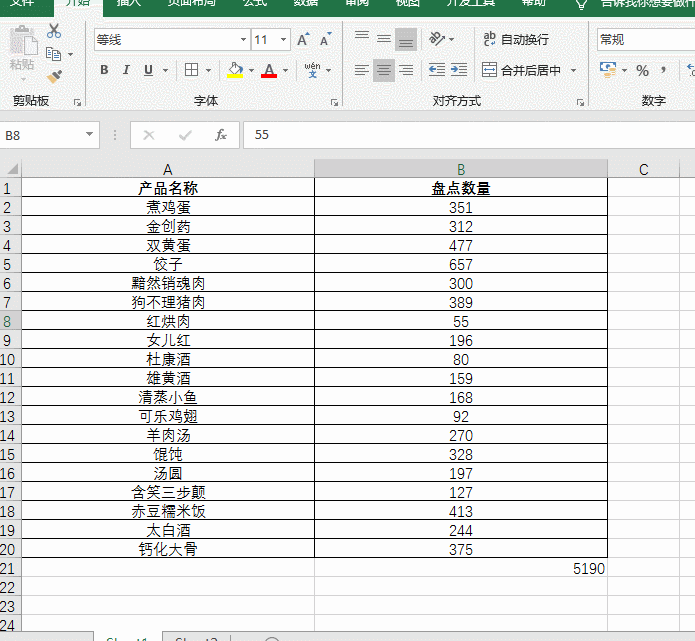Click the Copy icon in clipboard group
The image size is (695, 641).
tap(54, 54)
